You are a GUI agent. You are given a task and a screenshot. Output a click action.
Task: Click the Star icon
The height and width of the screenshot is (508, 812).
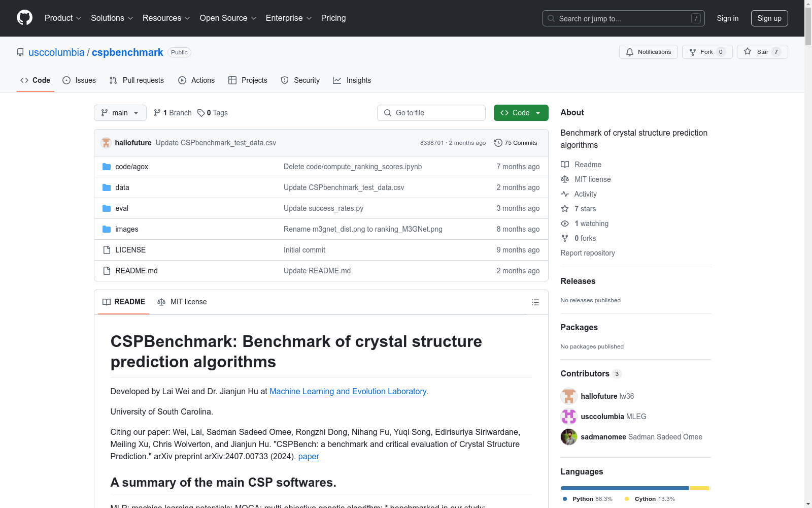click(748, 51)
